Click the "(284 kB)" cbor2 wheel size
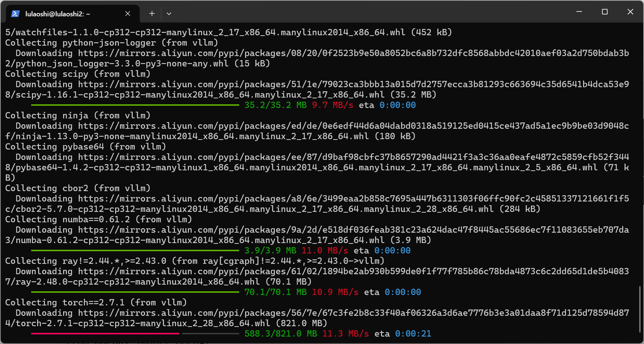 pos(520,209)
